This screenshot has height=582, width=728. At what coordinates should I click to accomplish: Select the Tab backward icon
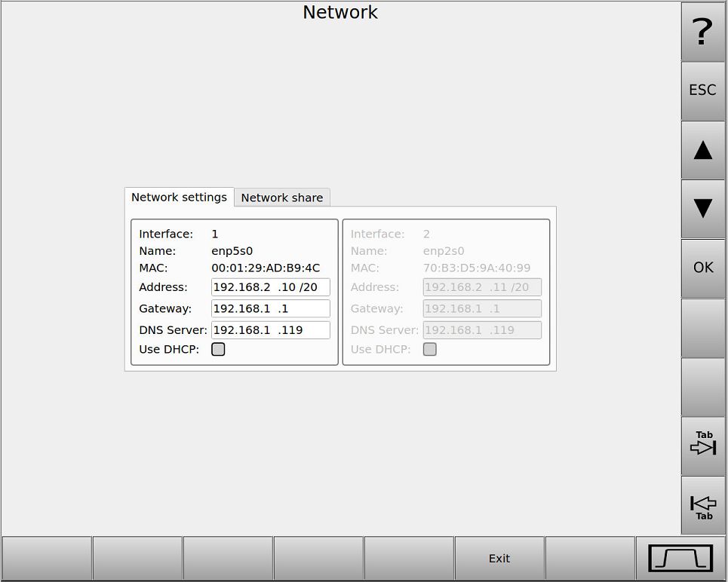click(702, 505)
